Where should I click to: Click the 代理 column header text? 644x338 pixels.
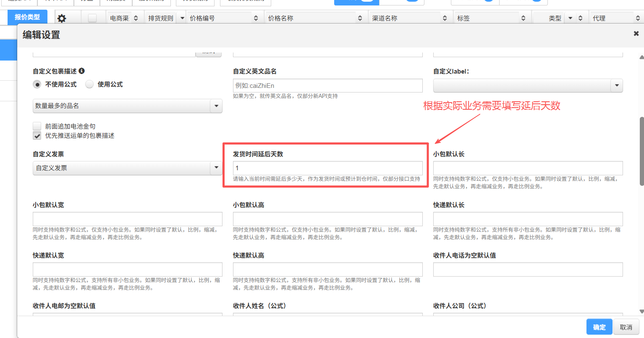point(599,18)
